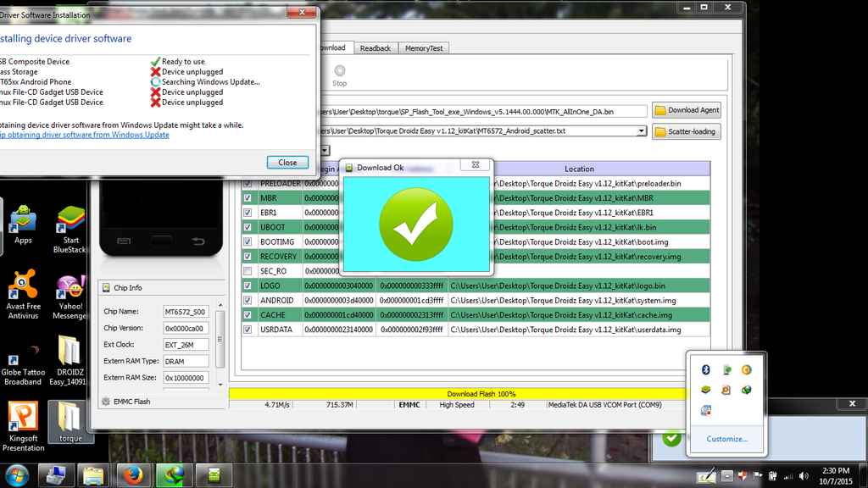This screenshot has width=868, height=488.
Task: Expand the scatter file path dropdown
Action: coord(641,131)
